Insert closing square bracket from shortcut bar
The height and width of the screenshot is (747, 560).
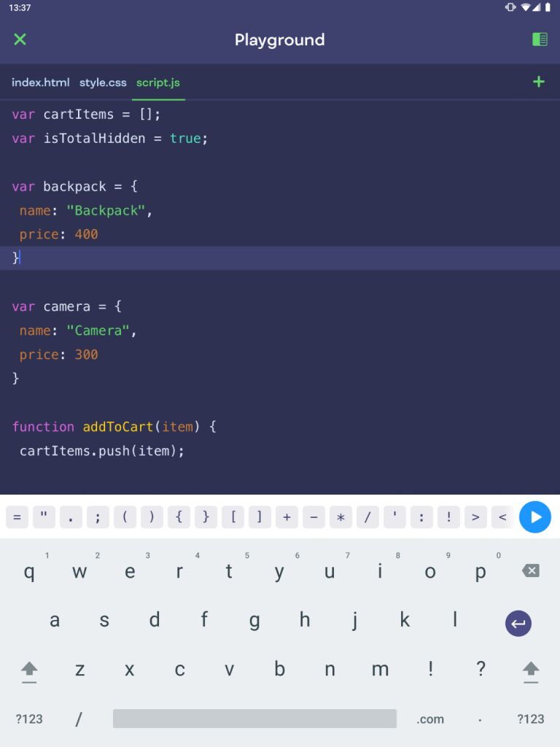[x=260, y=517]
